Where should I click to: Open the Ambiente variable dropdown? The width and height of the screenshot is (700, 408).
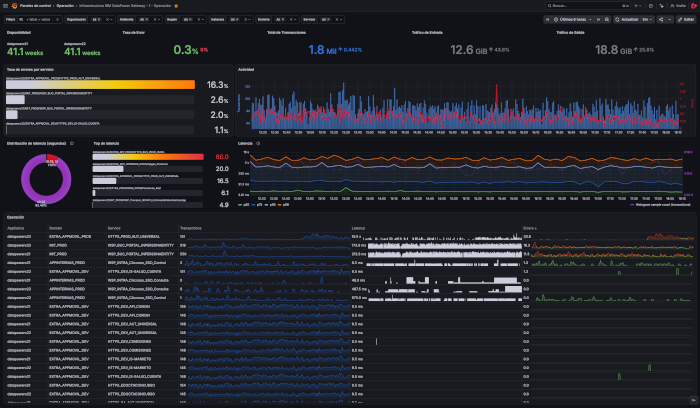tap(159, 20)
